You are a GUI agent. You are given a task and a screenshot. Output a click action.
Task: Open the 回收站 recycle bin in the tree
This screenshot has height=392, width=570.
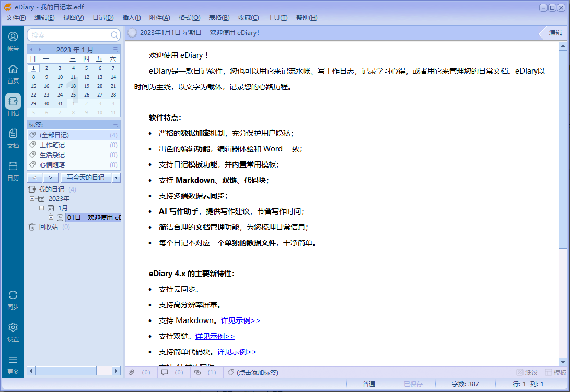pos(48,227)
